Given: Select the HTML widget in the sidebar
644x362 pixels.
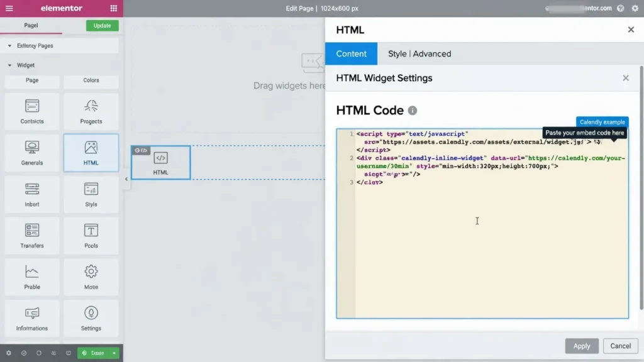Looking at the screenshot, I should coord(91,153).
